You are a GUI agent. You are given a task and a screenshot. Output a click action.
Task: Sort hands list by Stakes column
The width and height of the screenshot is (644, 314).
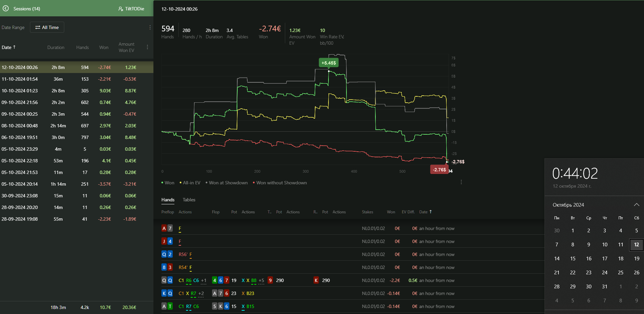367,212
